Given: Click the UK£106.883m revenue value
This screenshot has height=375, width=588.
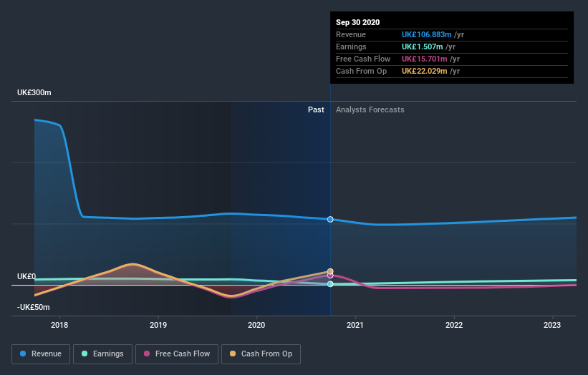Looking at the screenshot, I should click(426, 34).
